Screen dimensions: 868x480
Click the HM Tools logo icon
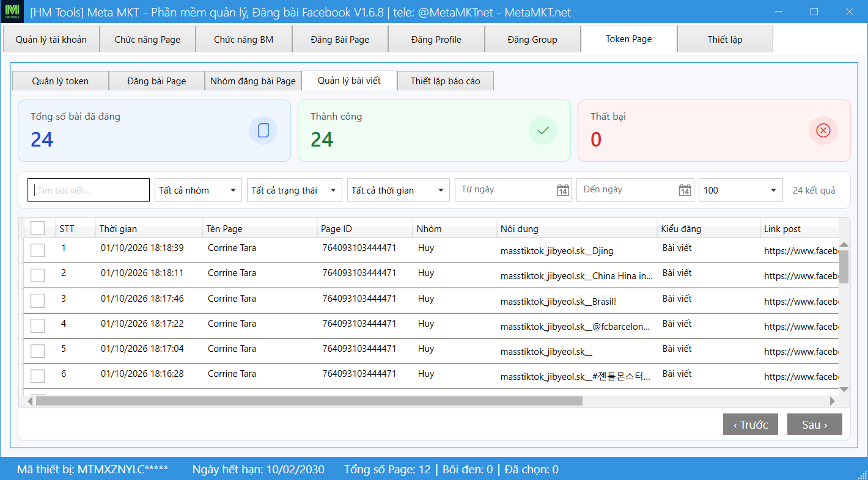click(12, 12)
